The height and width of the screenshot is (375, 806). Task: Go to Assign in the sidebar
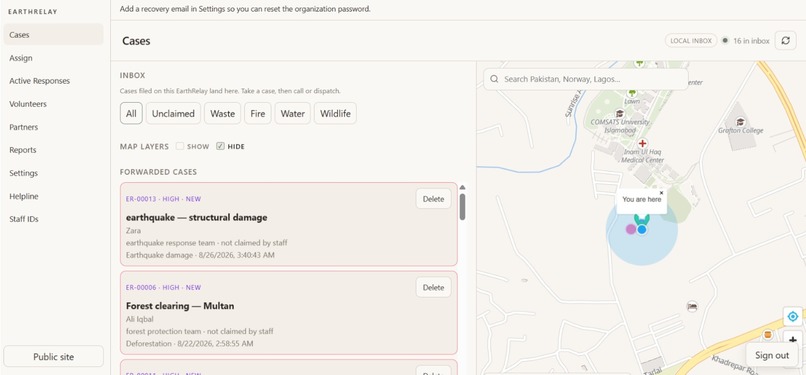[x=53, y=58]
